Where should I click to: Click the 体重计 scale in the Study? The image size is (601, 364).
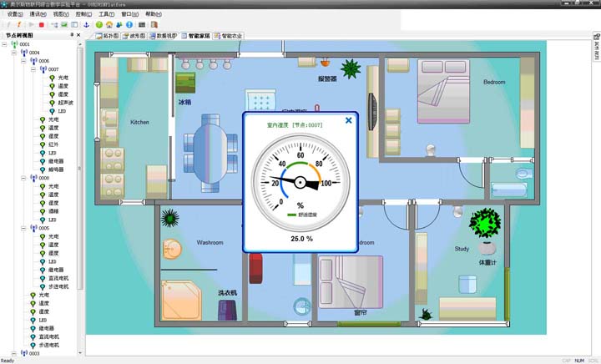point(488,248)
